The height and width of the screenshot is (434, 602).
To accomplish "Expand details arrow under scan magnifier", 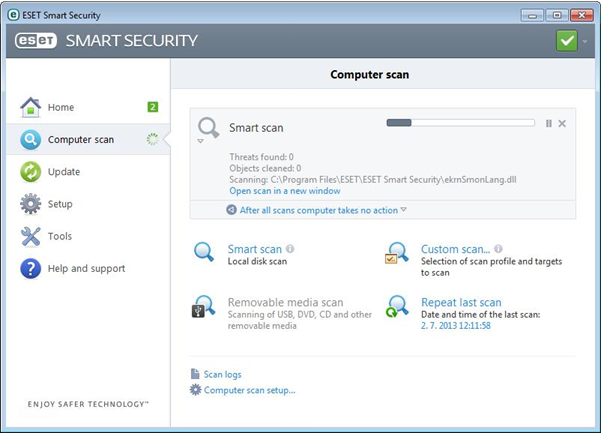I will click(199, 141).
